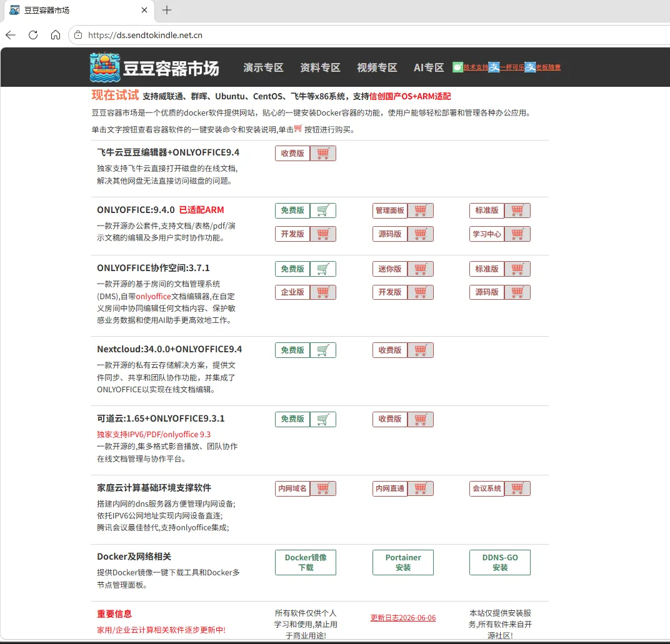Click the cart icon beside 协作空间 标准版
670x644 pixels.
[517, 269]
